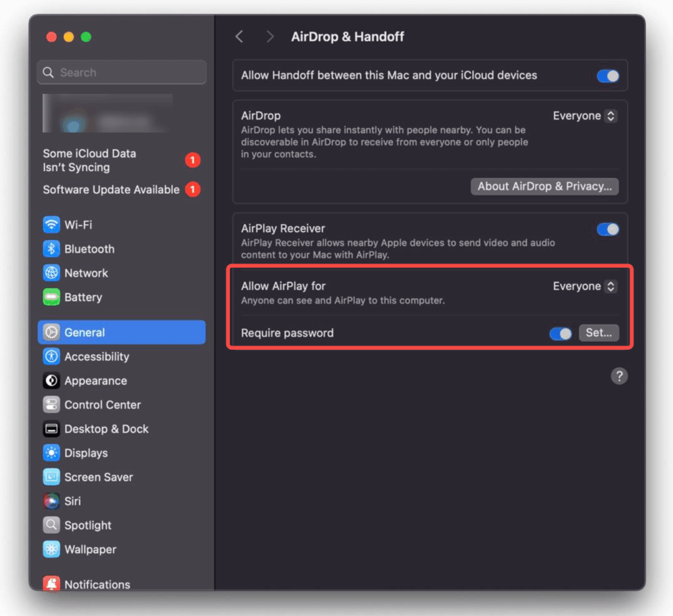The image size is (673, 616).
Task: Expand the Allow AirPlay for dropdown
Action: click(584, 286)
